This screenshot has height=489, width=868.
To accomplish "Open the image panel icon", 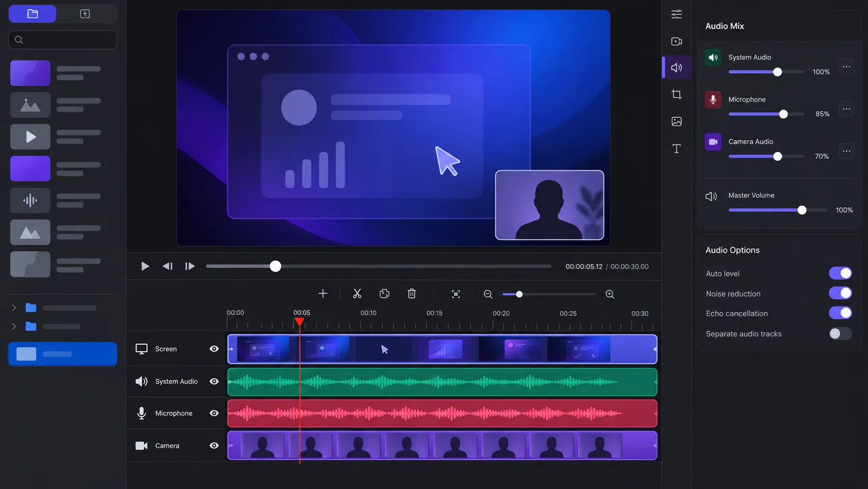I will click(676, 122).
